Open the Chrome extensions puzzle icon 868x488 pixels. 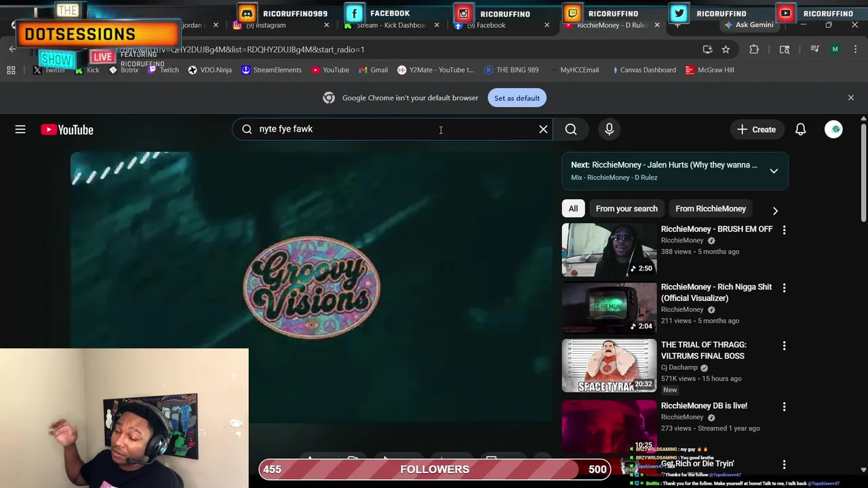click(754, 49)
